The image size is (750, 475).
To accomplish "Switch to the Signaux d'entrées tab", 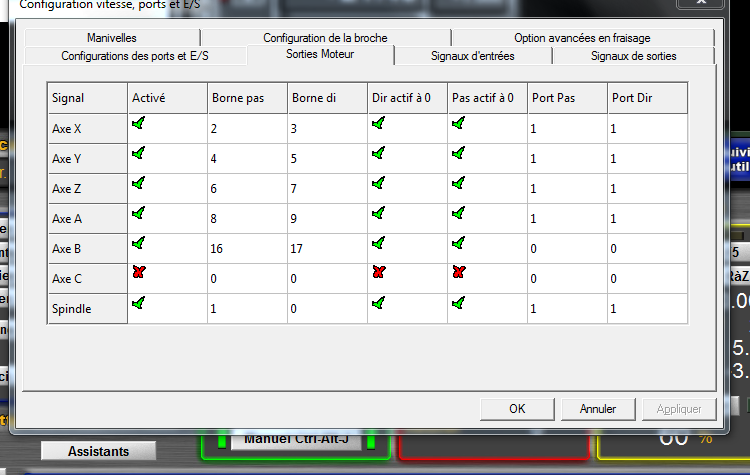I will coord(472,56).
